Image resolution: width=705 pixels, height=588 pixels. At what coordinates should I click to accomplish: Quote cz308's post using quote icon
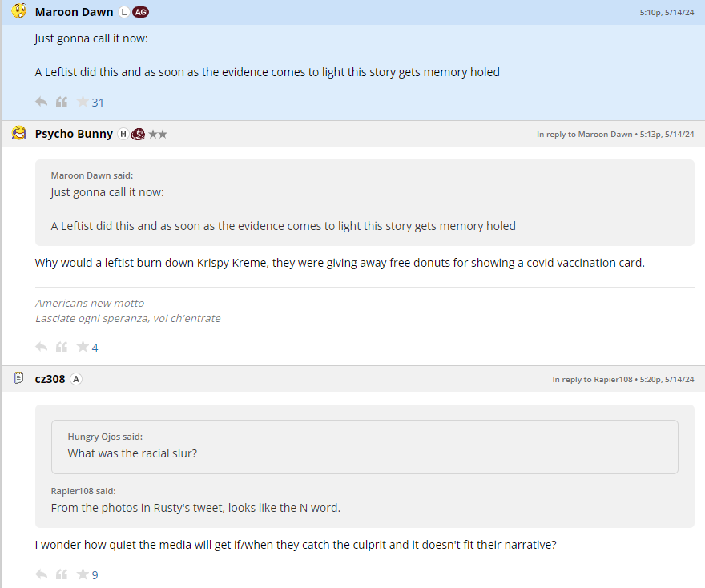point(62,574)
